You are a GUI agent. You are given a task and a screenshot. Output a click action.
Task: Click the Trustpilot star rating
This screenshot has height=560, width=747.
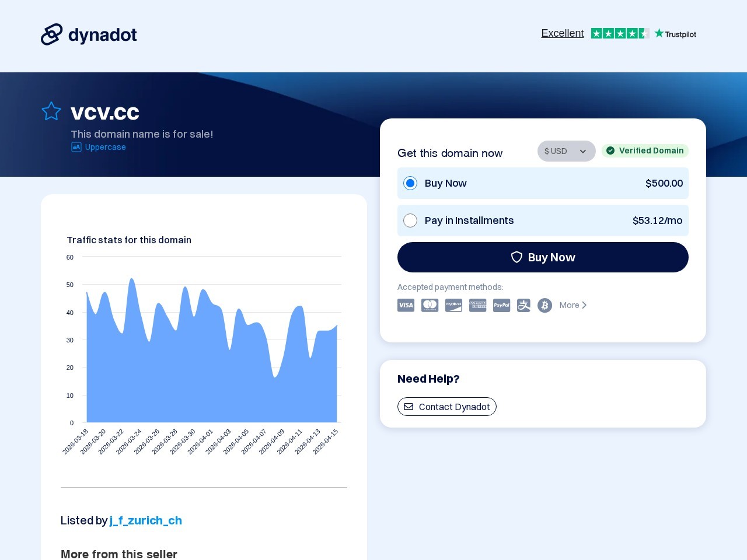[x=620, y=33]
